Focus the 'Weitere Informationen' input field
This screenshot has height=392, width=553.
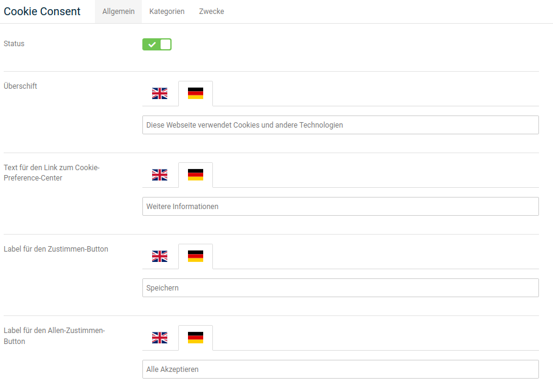(340, 207)
